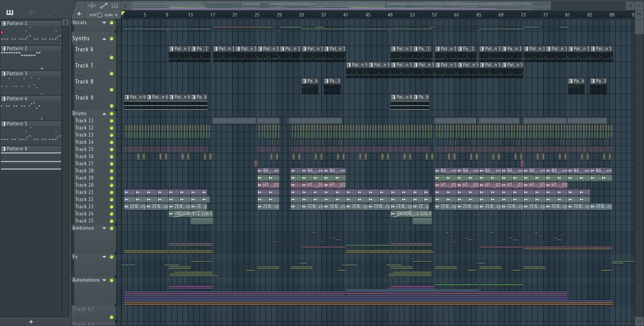
Task: Click the Pattern 1 piano roll icon
Action: click(4, 23)
